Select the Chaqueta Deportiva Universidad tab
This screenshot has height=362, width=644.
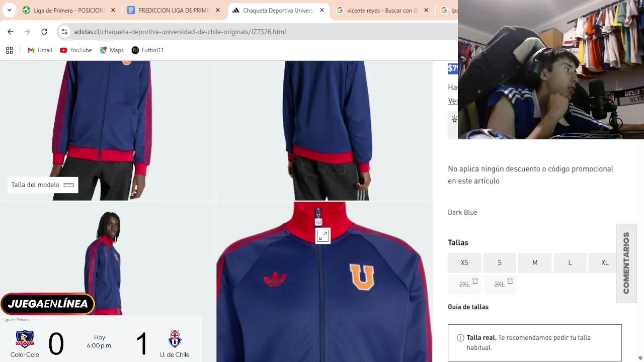click(278, 10)
